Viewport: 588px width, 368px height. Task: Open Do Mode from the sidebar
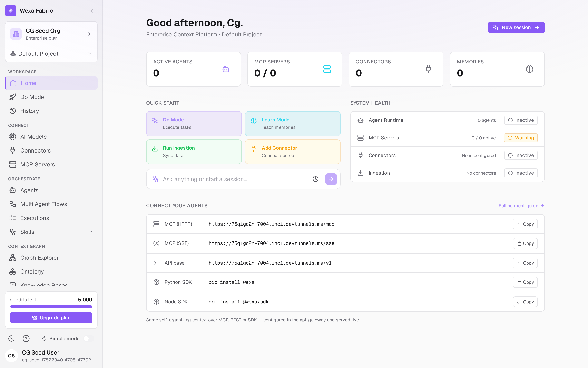click(51, 97)
